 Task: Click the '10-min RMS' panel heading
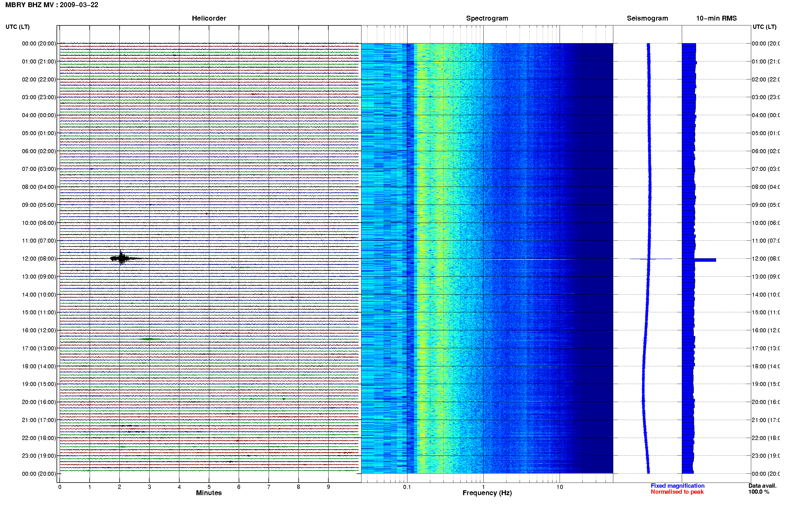(716, 18)
